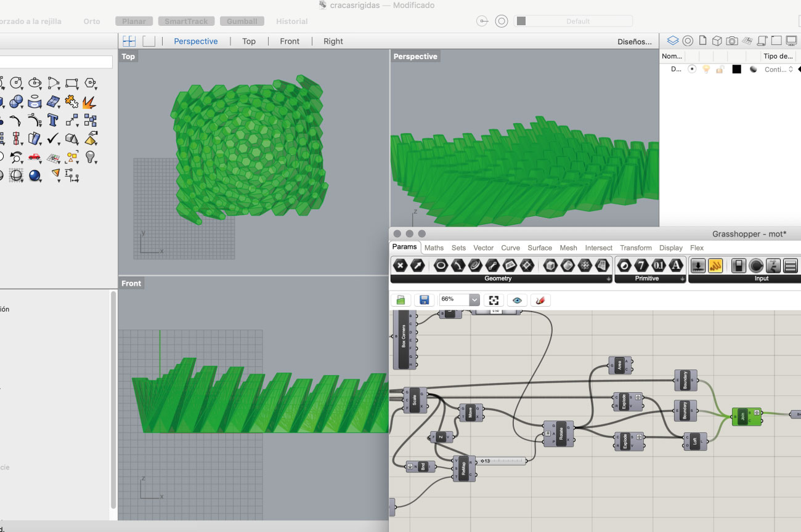Open the Curve tab in Grasshopper
The width and height of the screenshot is (801, 532).
point(510,248)
